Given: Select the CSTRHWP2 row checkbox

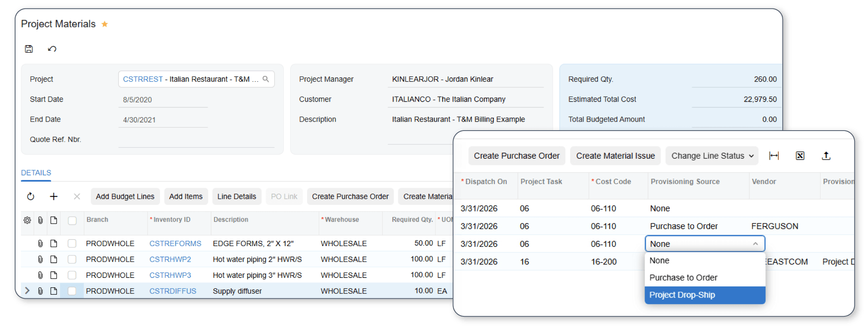Looking at the screenshot, I should point(72,260).
